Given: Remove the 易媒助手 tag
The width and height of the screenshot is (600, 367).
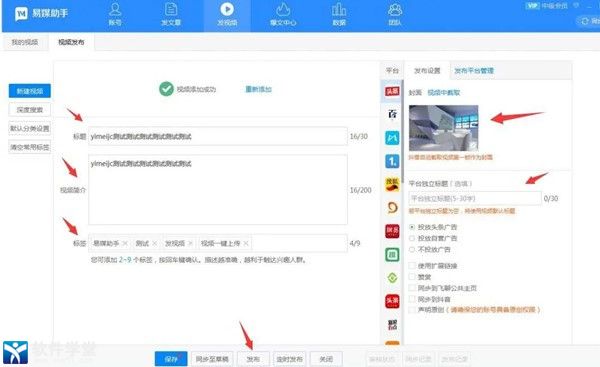Looking at the screenshot, I should [125, 243].
